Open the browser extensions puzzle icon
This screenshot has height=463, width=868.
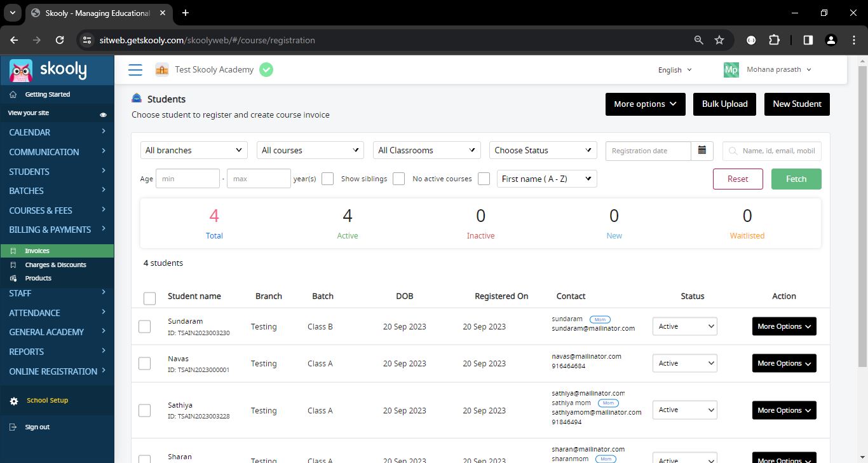click(x=774, y=40)
